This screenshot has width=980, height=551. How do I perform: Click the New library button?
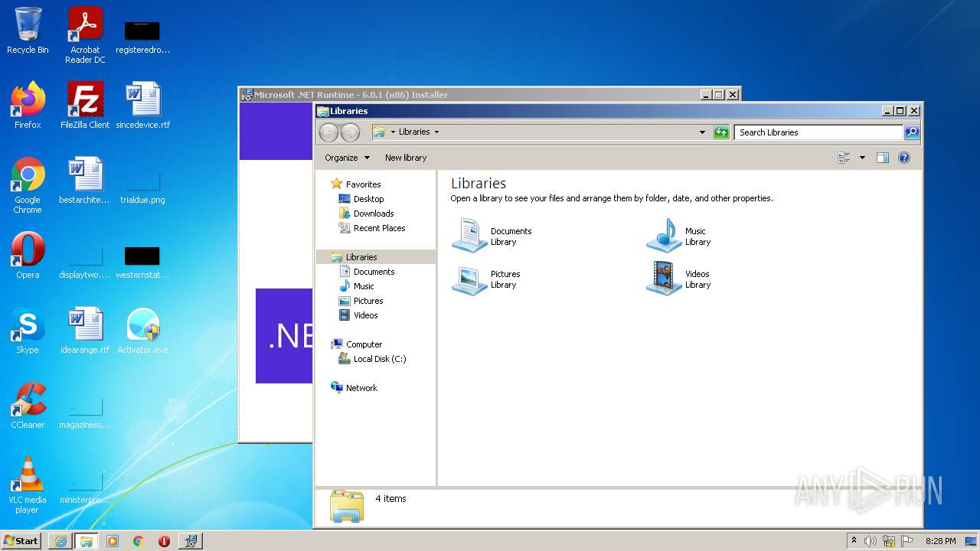406,158
